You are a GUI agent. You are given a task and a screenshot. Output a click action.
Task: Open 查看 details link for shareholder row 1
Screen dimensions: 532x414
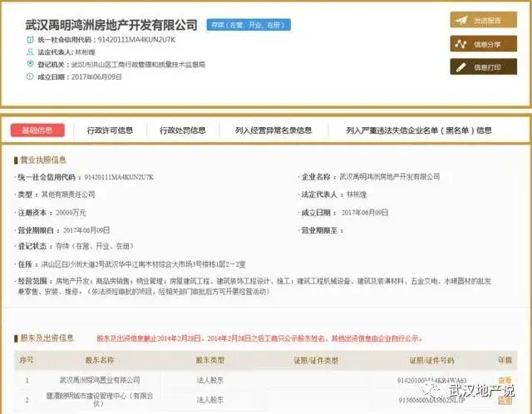[x=505, y=380]
